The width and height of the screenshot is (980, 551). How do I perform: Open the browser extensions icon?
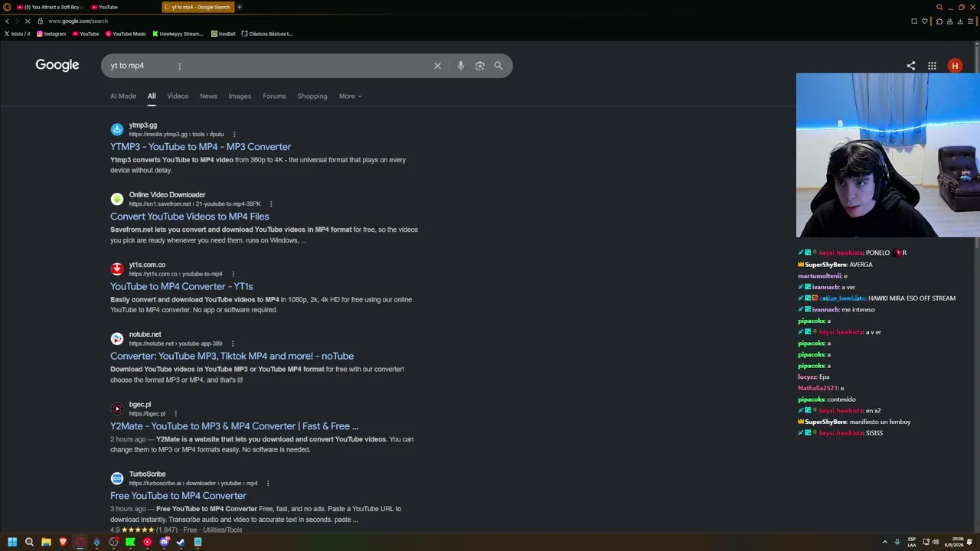(939, 21)
